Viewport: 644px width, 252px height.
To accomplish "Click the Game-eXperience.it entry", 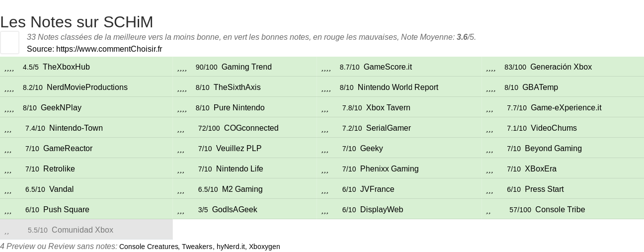I will tap(566, 108).
